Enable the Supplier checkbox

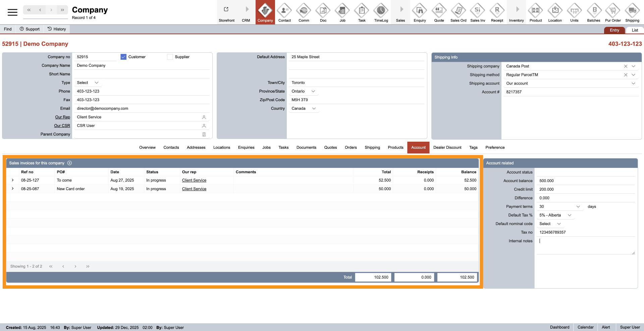(170, 57)
